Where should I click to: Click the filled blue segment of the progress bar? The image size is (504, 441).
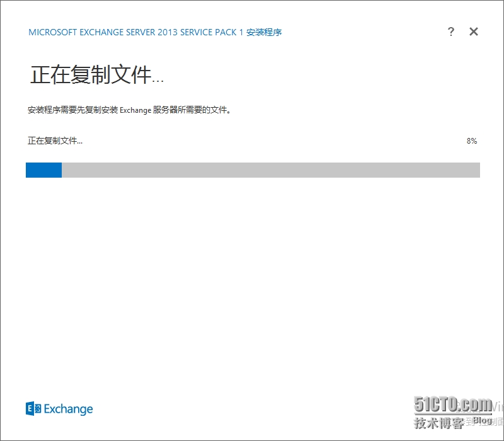click(x=43, y=169)
